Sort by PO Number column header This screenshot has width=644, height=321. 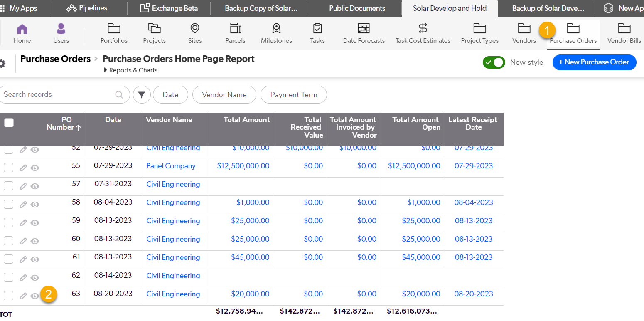[x=64, y=123]
